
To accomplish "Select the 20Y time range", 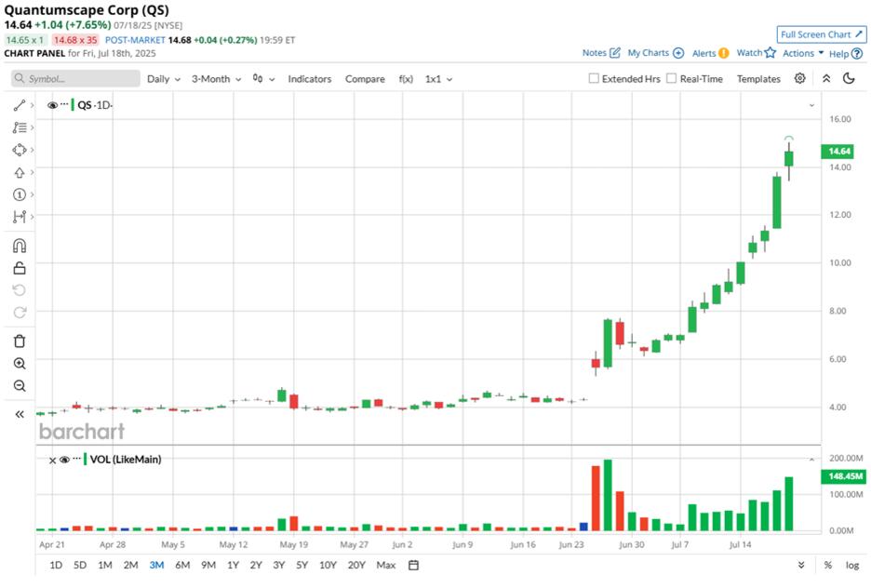I will [356, 566].
